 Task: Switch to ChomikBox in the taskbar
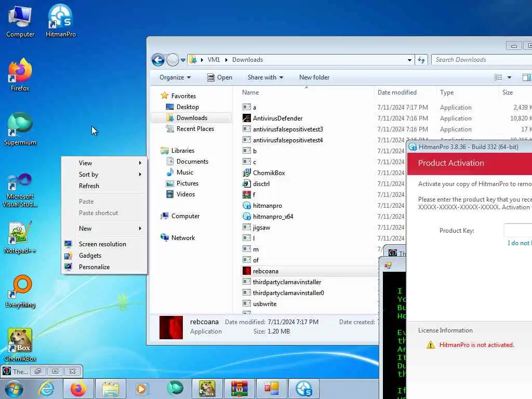pos(207,389)
